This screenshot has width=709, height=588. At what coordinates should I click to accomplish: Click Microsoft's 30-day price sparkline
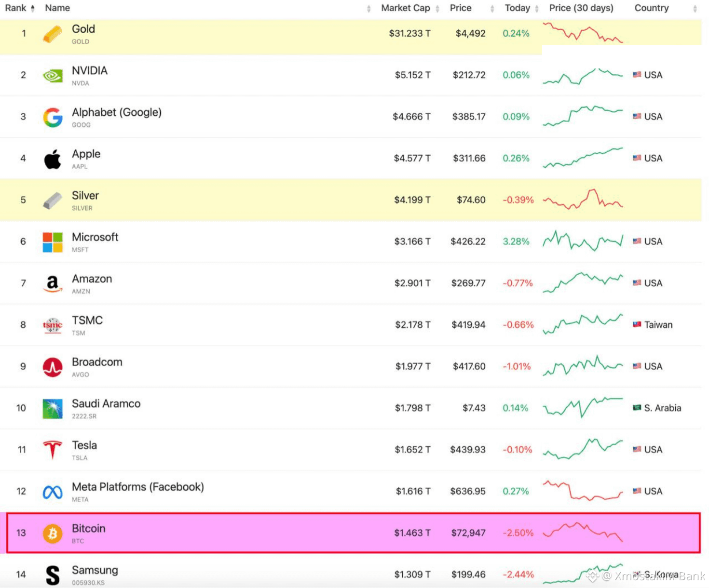click(583, 241)
